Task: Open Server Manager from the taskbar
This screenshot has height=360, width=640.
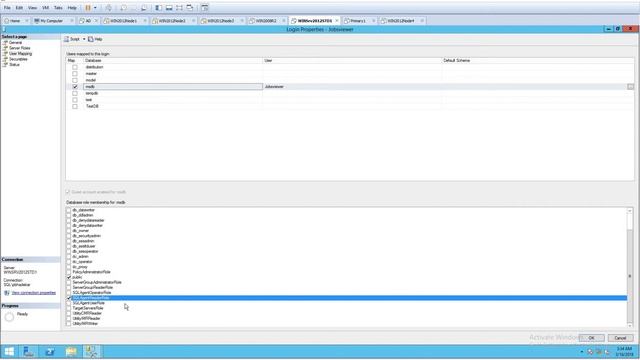Action: pyautogui.click(x=29, y=351)
